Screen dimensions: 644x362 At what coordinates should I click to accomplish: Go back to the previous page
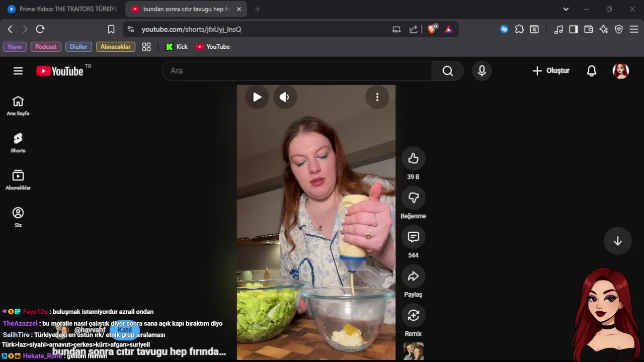point(10,29)
